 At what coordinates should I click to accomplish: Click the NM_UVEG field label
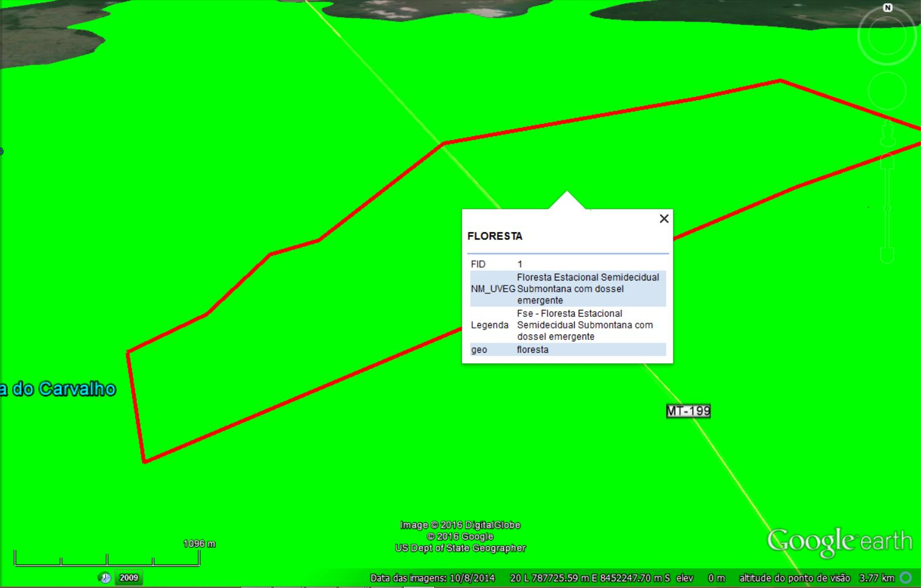point(493,288)
